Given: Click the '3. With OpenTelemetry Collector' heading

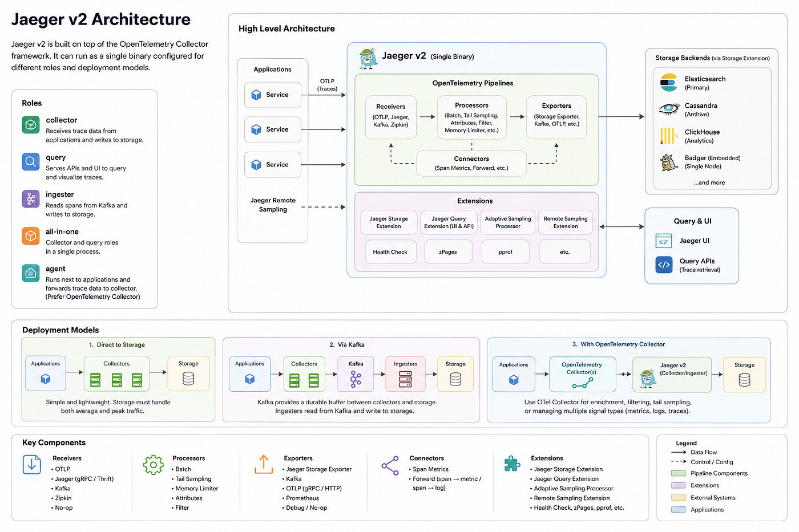Looking at the screenshot, I should (619, 344).
